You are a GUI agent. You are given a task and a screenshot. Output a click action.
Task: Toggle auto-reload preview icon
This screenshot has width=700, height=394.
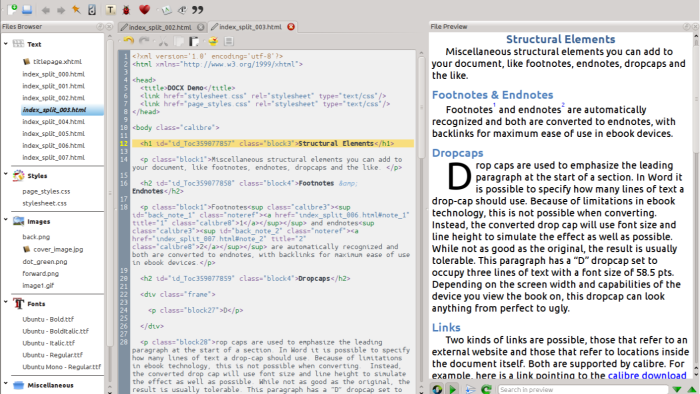(x=437, y=389)
